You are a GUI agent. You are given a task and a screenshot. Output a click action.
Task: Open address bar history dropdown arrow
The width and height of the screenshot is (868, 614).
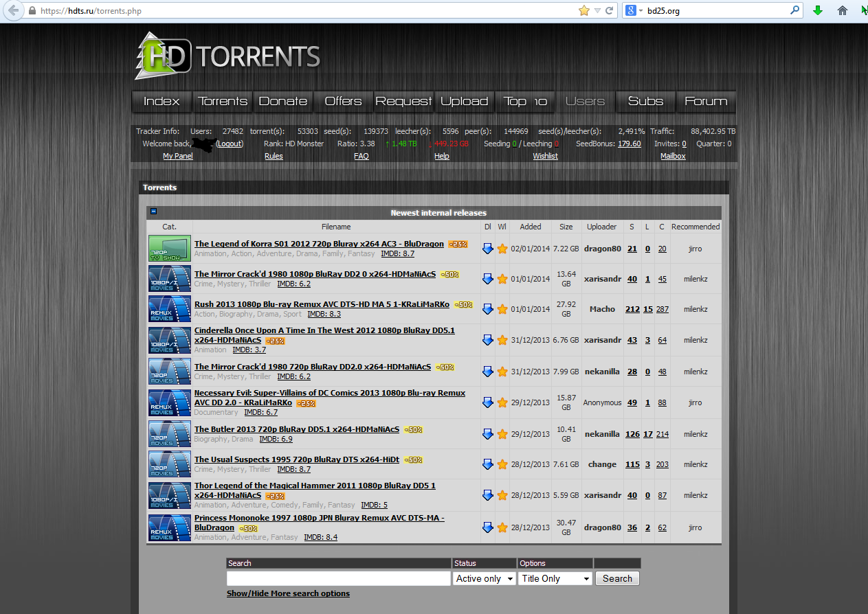(597, 10)
